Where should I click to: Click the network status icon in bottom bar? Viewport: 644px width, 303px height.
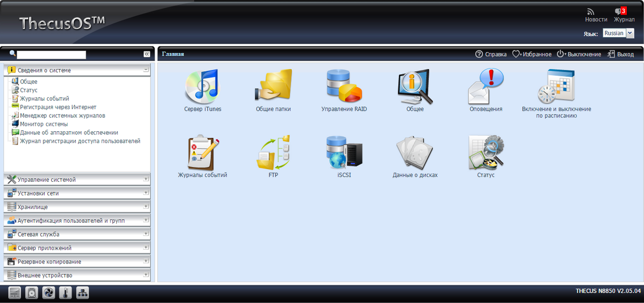click(82, 292)
